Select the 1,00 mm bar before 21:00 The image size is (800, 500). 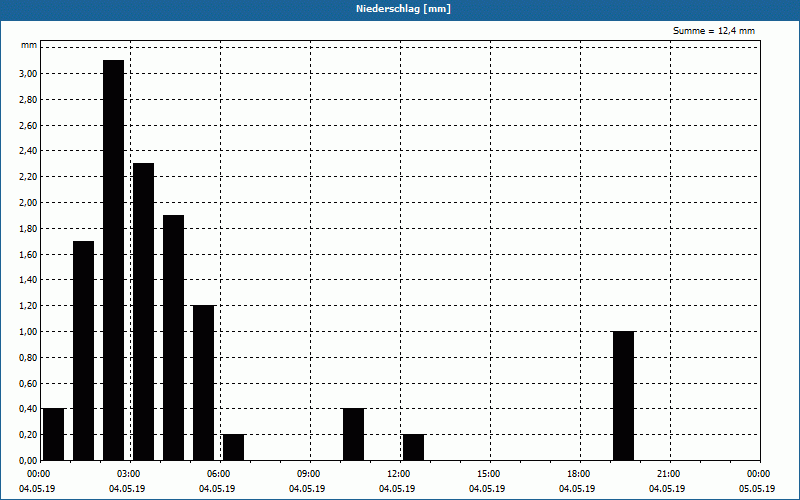pos(623,396)
